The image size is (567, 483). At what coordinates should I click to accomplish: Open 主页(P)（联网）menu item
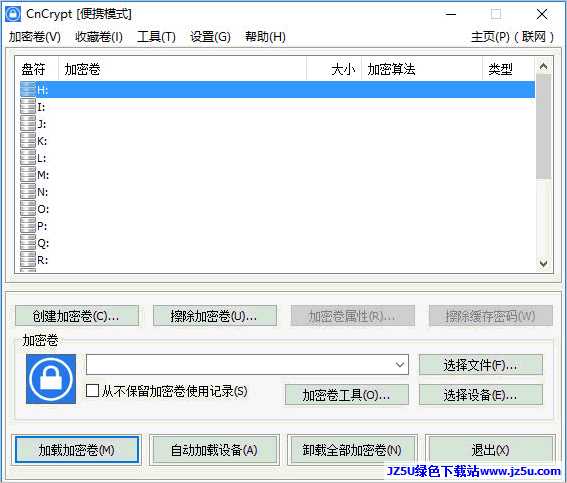(x=512, y=37)
